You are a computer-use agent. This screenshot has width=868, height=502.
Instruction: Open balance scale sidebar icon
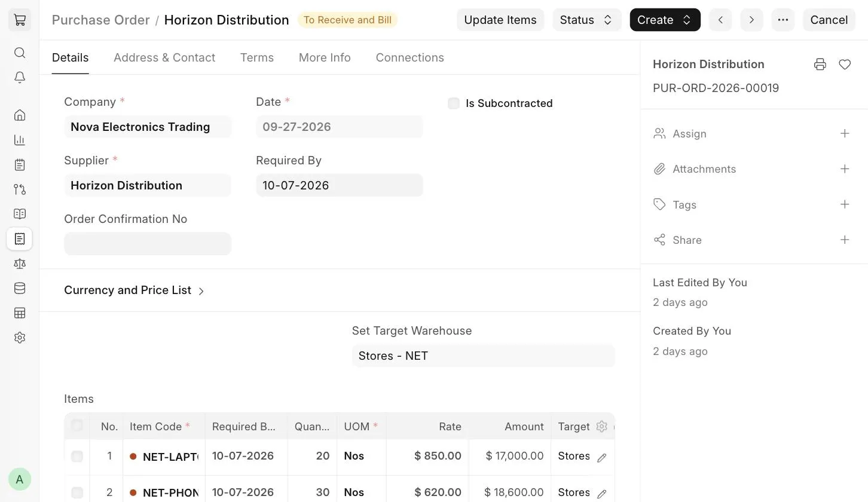20,264
